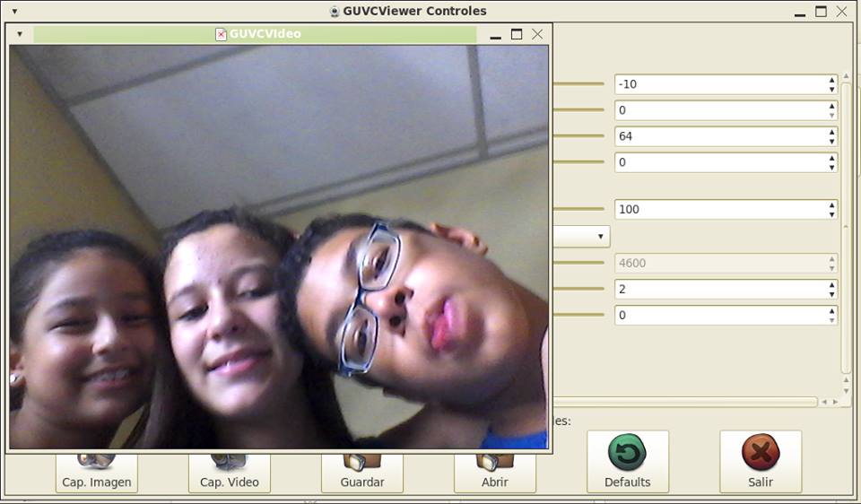The width and height of the screenshot is (861, 504).
Task: Click up arrow of 0 field below 64
Action: [x=832, y=158]
